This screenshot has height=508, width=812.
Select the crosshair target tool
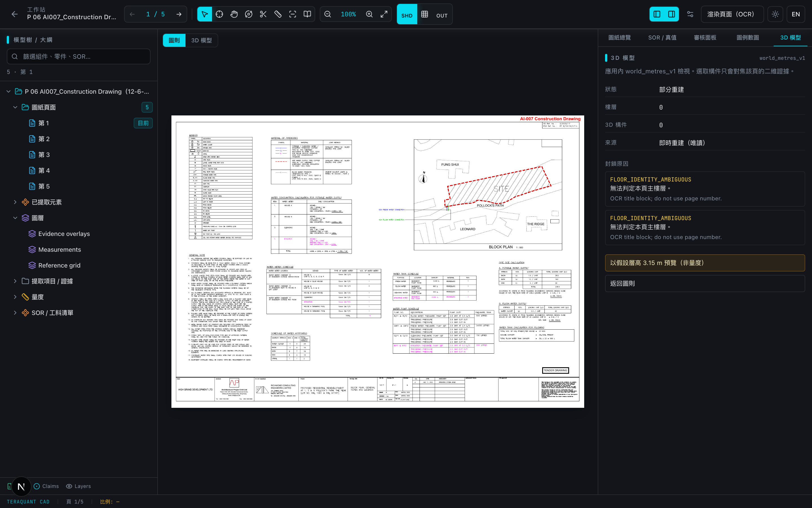point(219,14)
